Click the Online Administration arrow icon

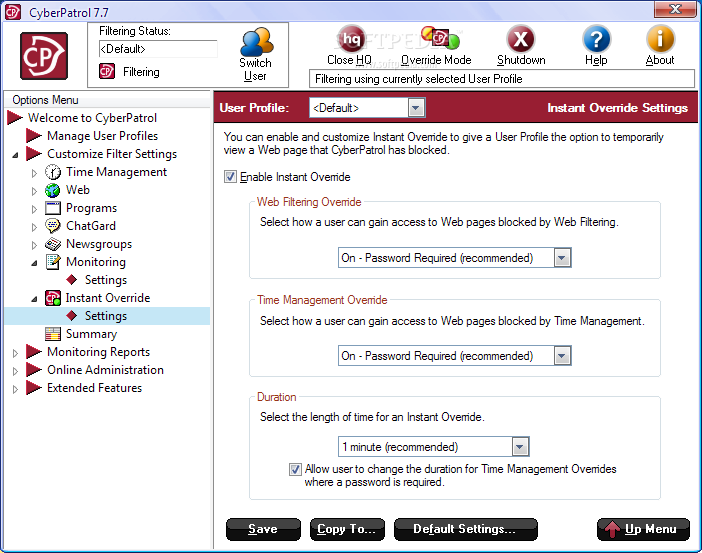(34, 369)
